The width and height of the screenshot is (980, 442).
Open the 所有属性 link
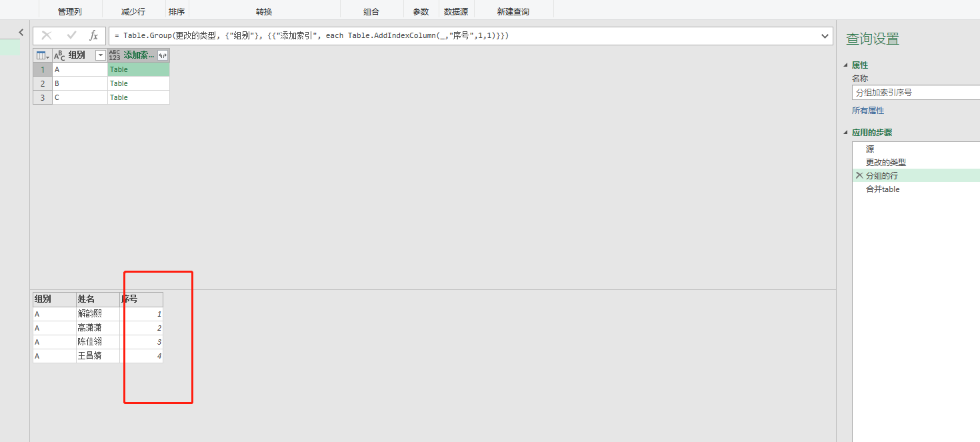click(868, 111)
